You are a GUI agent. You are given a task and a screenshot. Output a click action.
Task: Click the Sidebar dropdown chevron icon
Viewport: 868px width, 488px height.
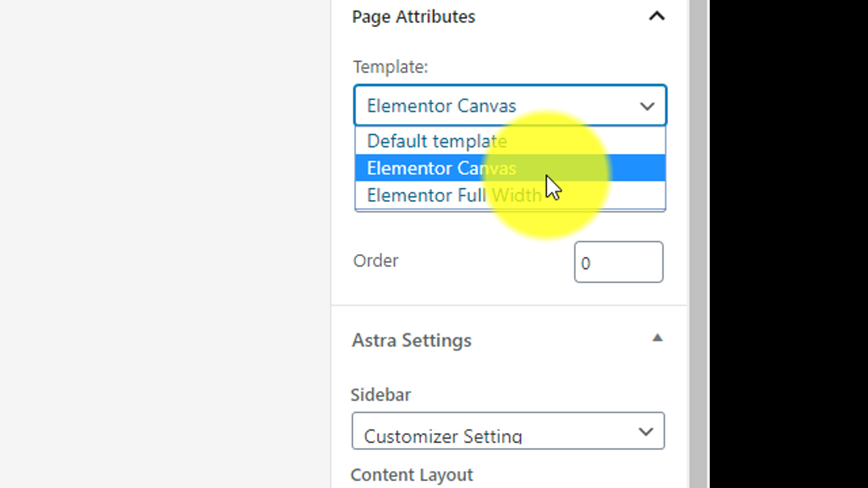[x=646, y=432]
